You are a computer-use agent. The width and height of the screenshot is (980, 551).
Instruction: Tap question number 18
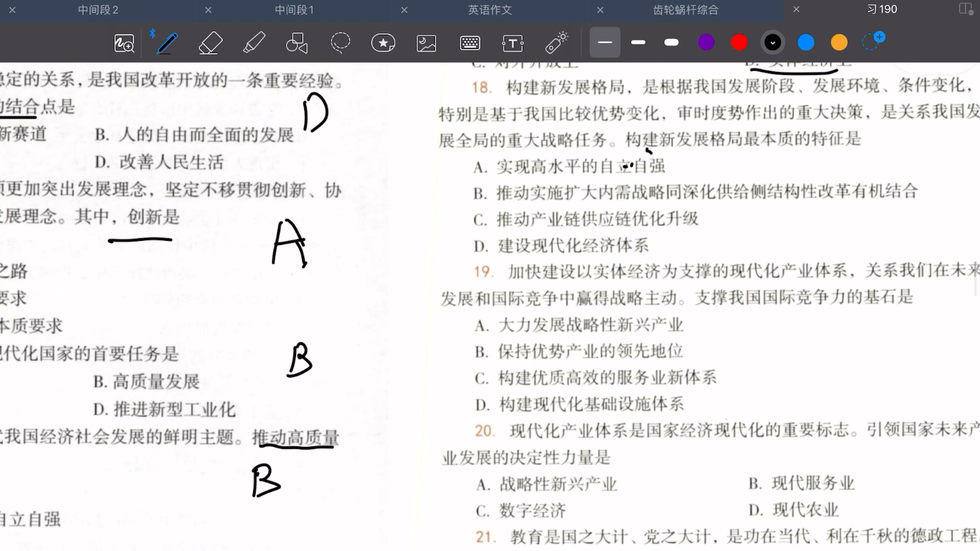point(481,87)
